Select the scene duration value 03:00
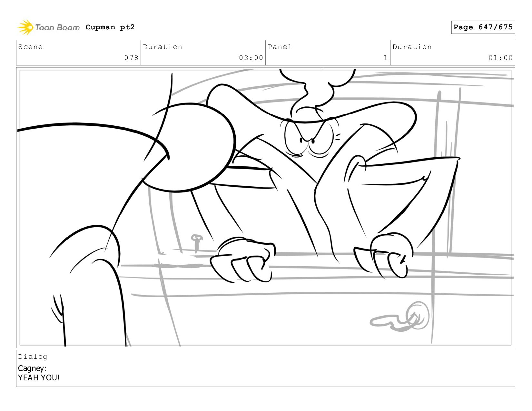Screen dimensions: 532x411 coord(251,58)
